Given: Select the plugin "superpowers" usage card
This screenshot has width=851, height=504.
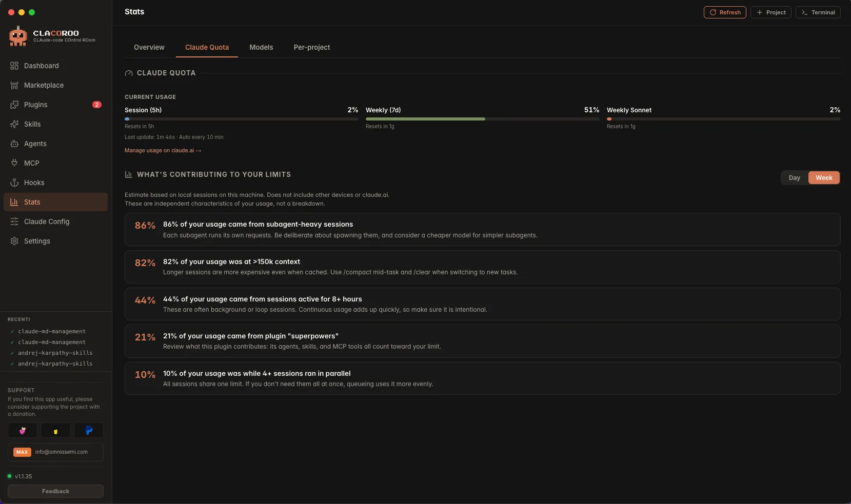Looking at the screenshot, I should tap(482, 341).
